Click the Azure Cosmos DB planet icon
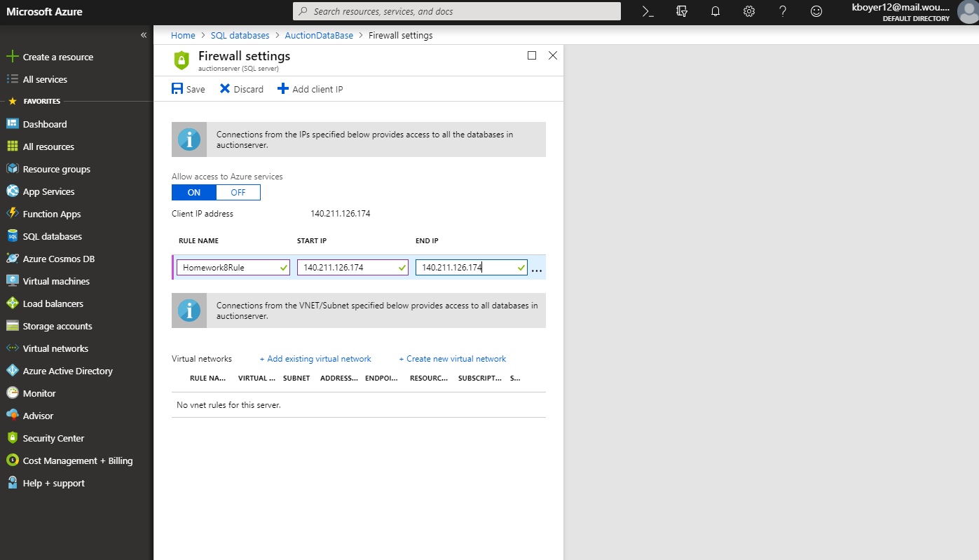The image size is (979, 560). [12, 259]
